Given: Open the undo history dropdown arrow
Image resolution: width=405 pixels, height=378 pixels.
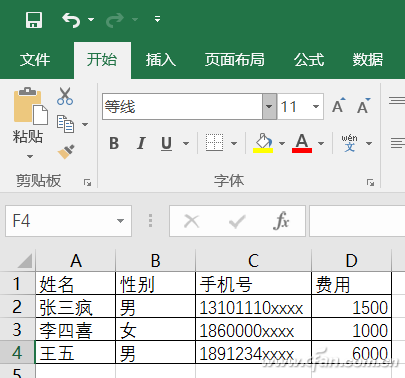Looking at the screenshot, I should click(x=91, y=20).
